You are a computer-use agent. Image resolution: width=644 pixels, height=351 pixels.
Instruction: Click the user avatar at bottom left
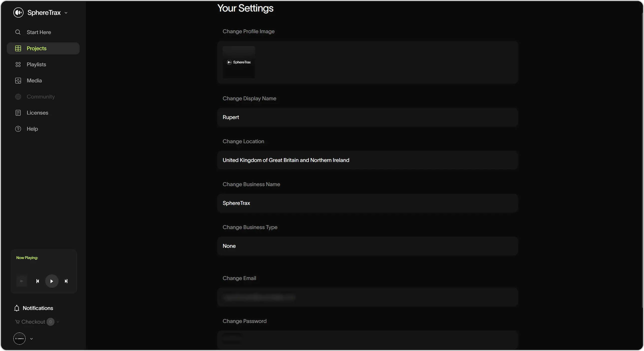pos(19,339)
